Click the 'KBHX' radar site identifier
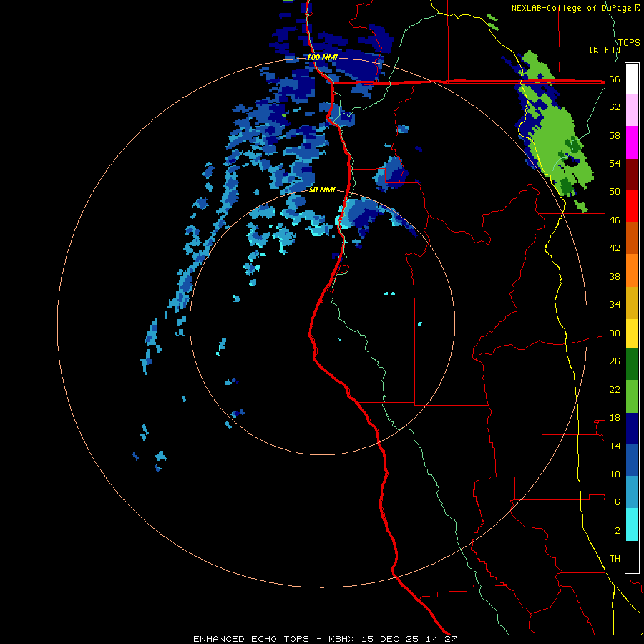 point(342,639)
